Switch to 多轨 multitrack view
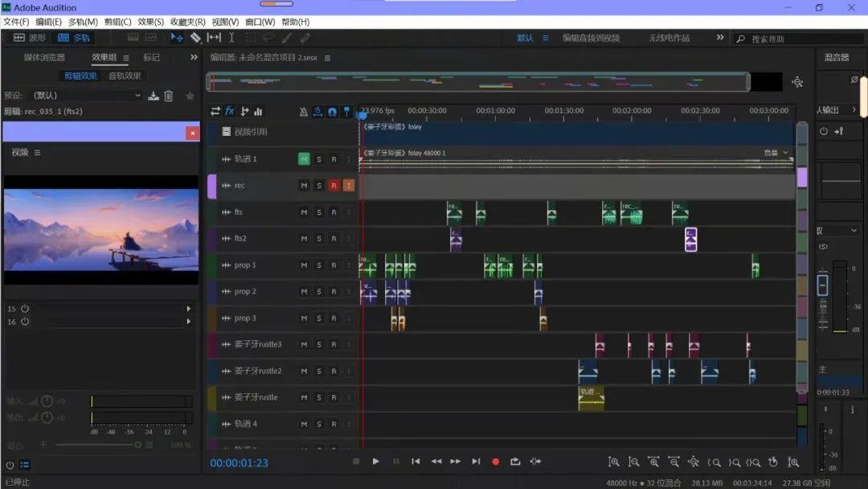This screenshot has height=489, width=868. pos(74,38)
